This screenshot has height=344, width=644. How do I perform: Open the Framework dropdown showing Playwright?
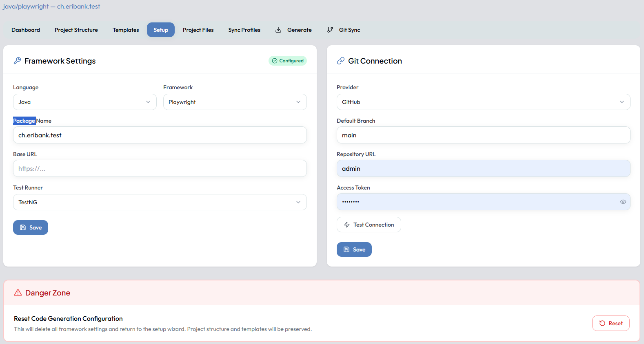tap(235, 102)
